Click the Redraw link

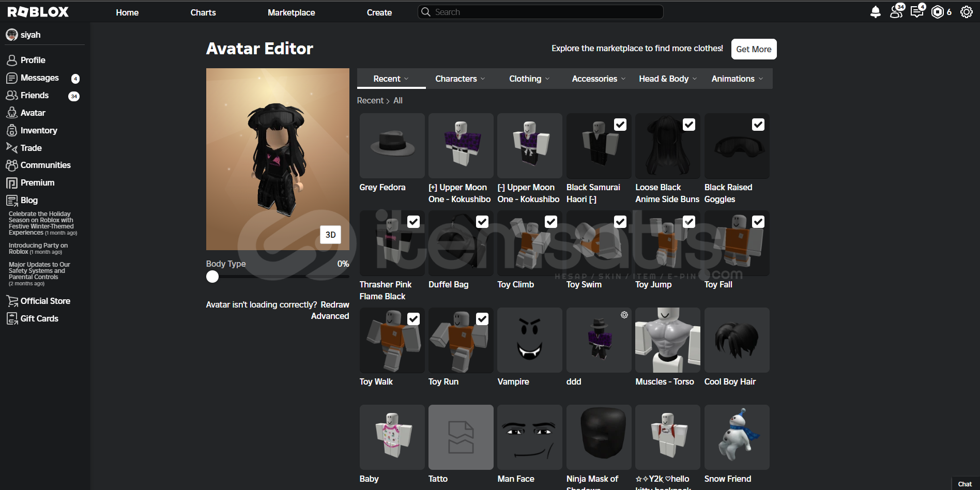[x=335, y=304]
